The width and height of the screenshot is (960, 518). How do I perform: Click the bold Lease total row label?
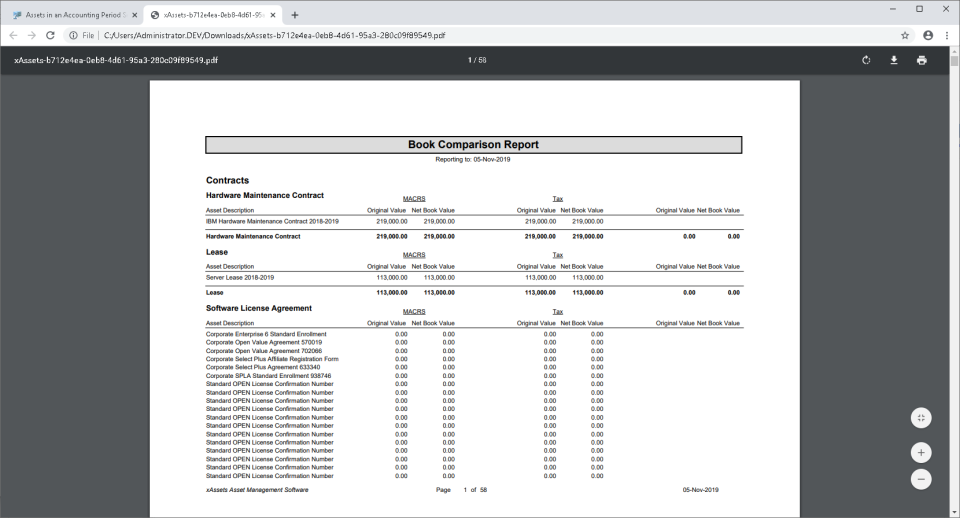pyautogui.click(x=214, y=293)
